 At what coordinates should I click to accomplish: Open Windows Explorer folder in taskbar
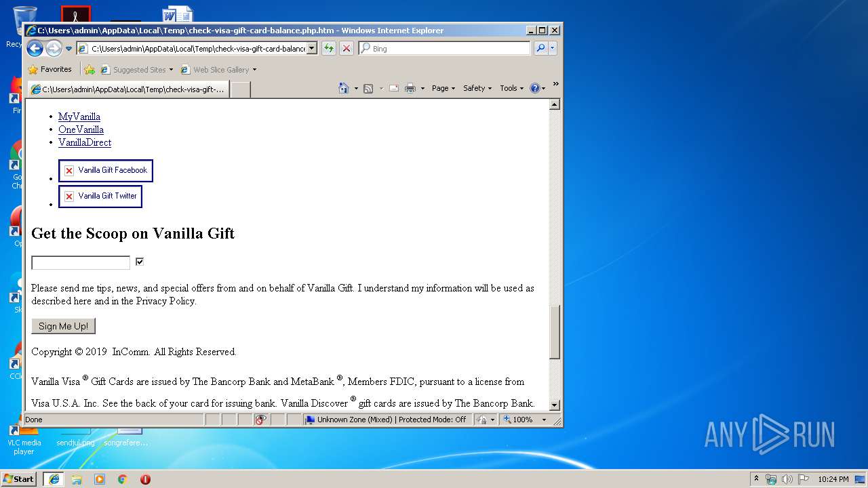[x=77, y=479]
